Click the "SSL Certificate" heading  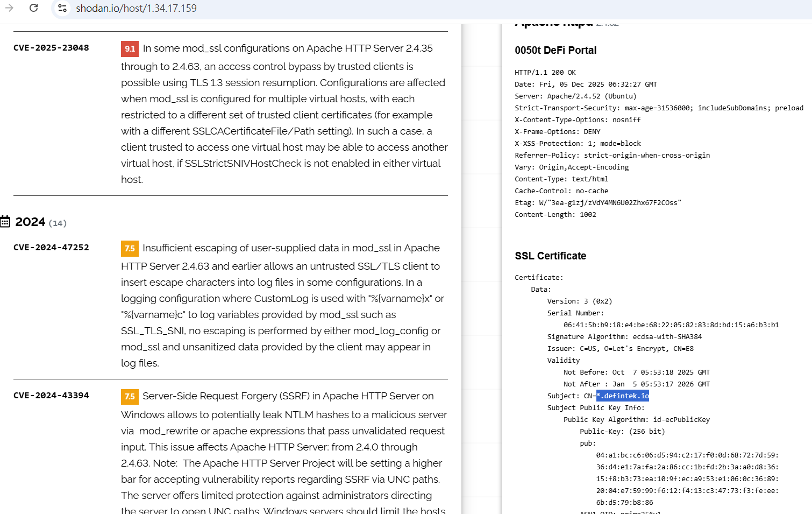[x=550, y=256]
